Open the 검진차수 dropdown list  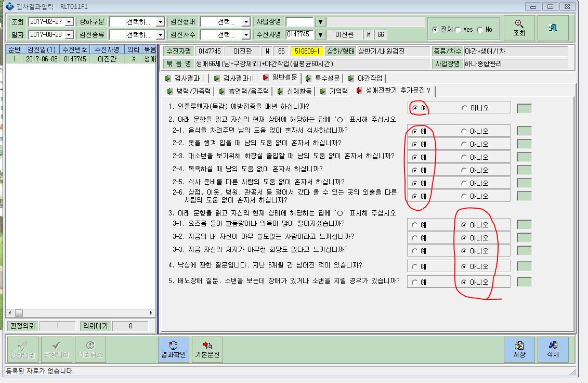pyautogui.click(x=246, y=35)
